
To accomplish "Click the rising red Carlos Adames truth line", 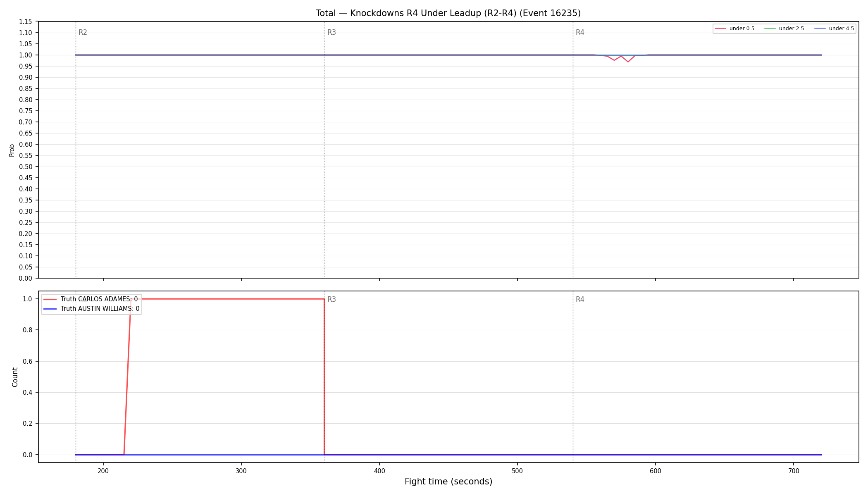I will (127, 377).
